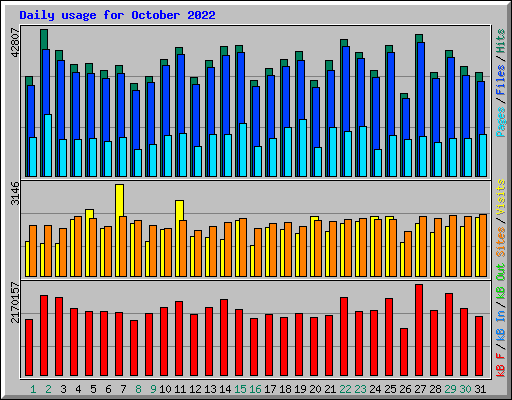Viewport: 512px width, 400px height.
Task: Click day label '6' on the x-axis
Action: point(108,389)
